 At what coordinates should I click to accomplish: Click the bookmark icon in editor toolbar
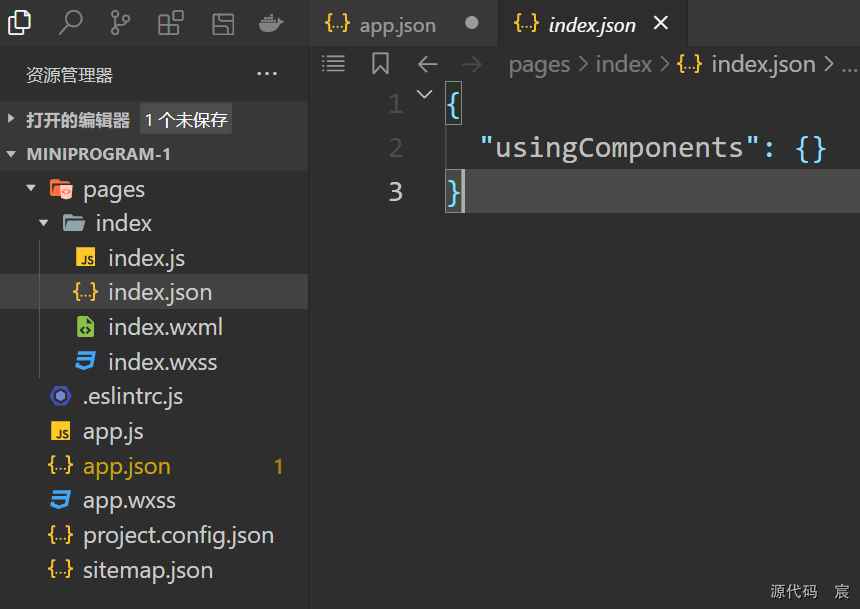[380, 64]
